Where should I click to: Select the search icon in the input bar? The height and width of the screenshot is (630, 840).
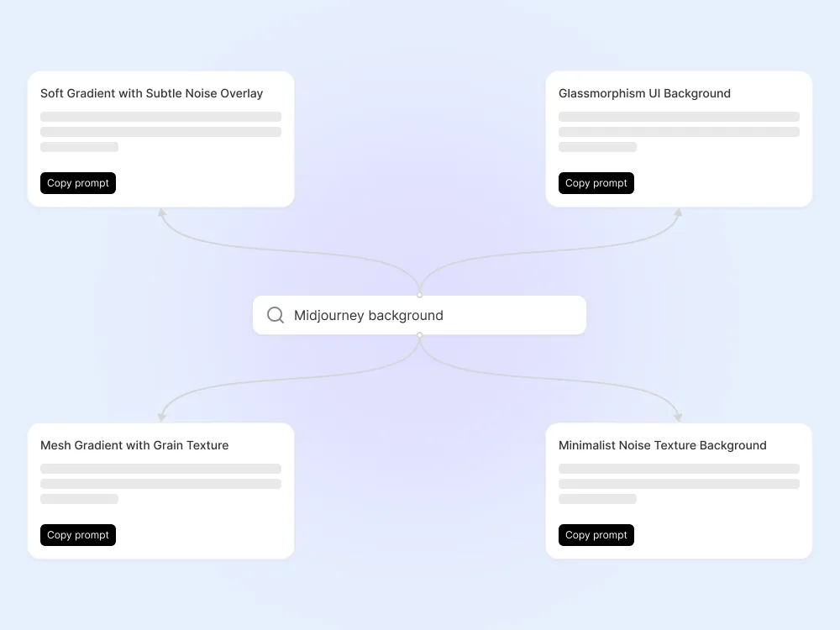275,314
